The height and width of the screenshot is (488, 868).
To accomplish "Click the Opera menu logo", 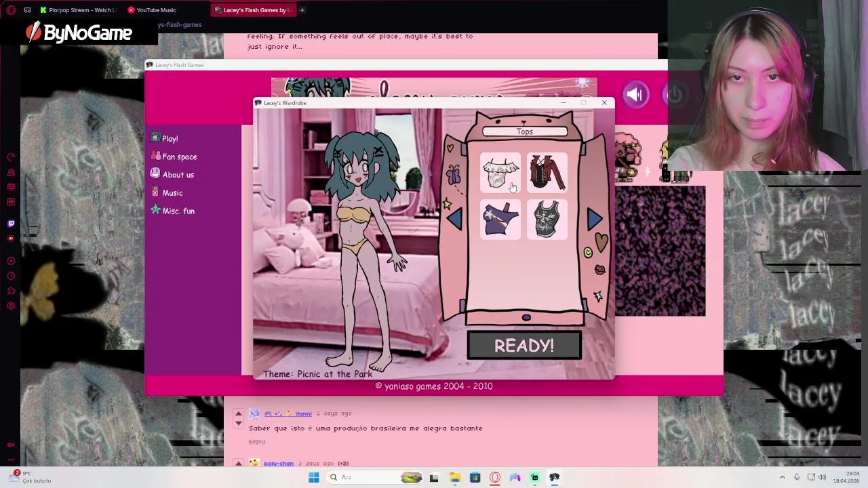I will [x=11, y=10].
